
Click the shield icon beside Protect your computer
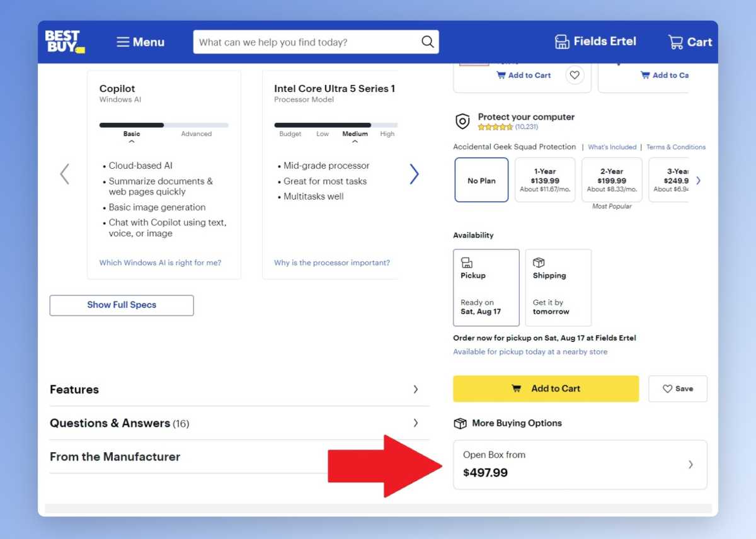point(462,122)
